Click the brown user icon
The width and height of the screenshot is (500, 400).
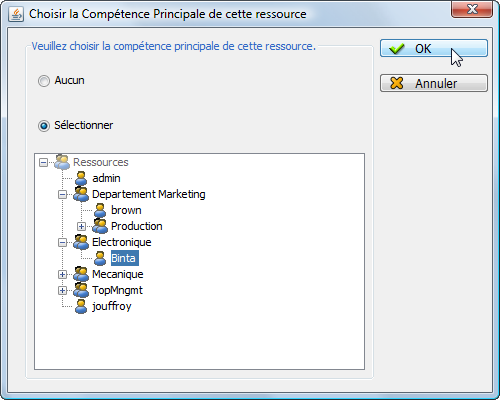[100, 210]
